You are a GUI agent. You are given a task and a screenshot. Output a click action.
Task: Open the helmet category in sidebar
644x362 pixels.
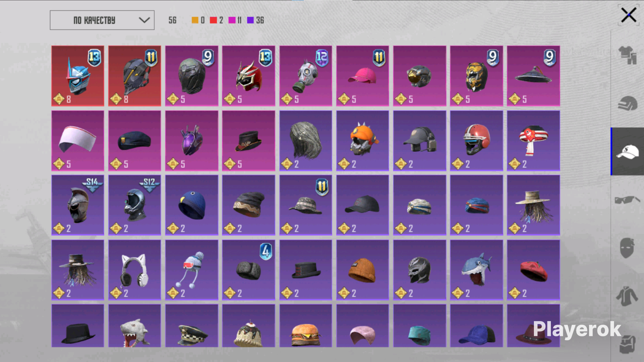pyautogui.click(x=627, y=104)
